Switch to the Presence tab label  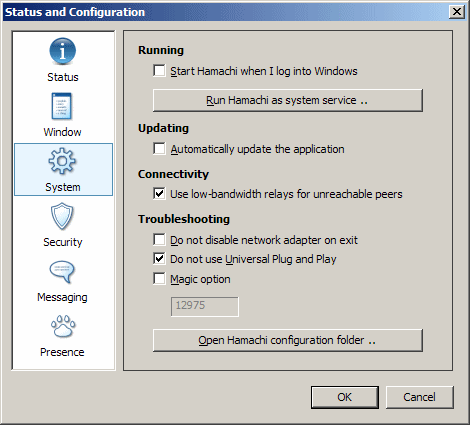pos(62,352)
